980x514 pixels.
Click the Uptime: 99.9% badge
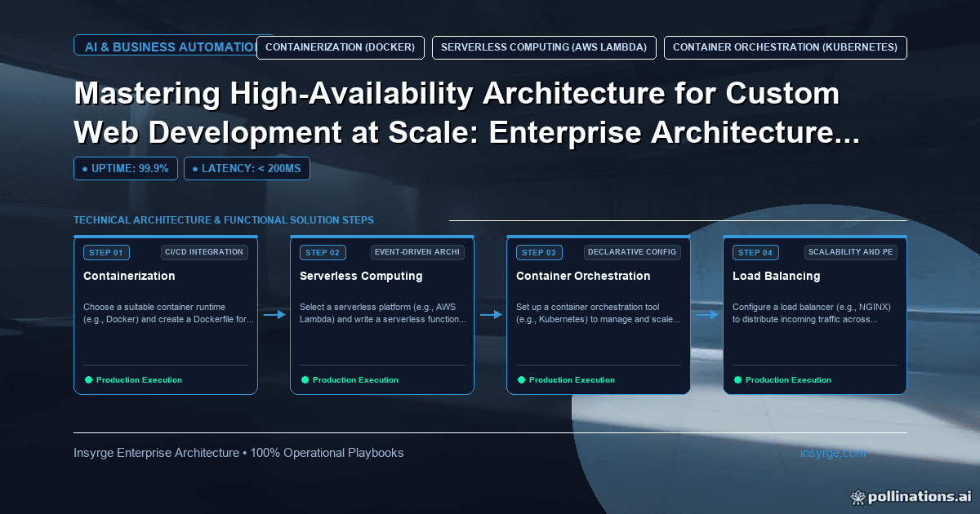point(126,168)
